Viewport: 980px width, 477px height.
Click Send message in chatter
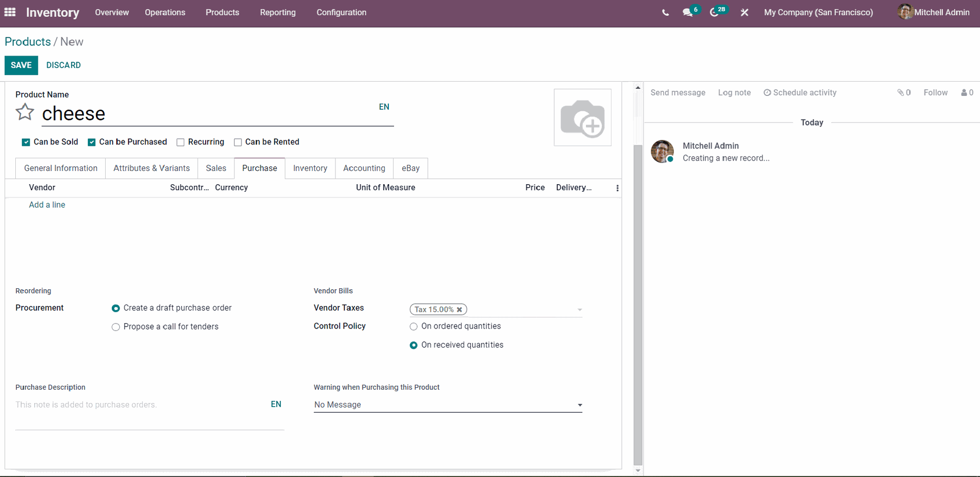678,93
